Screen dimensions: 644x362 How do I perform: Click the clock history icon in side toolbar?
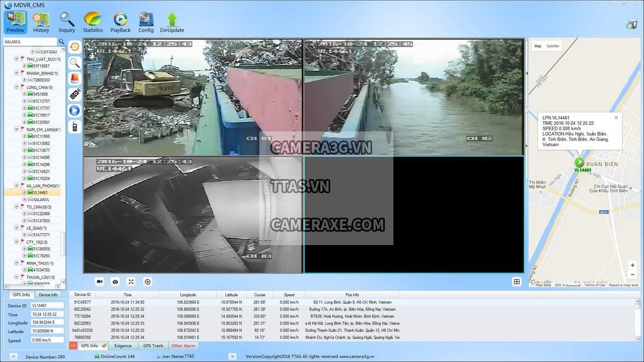click(x=75, y=47)
